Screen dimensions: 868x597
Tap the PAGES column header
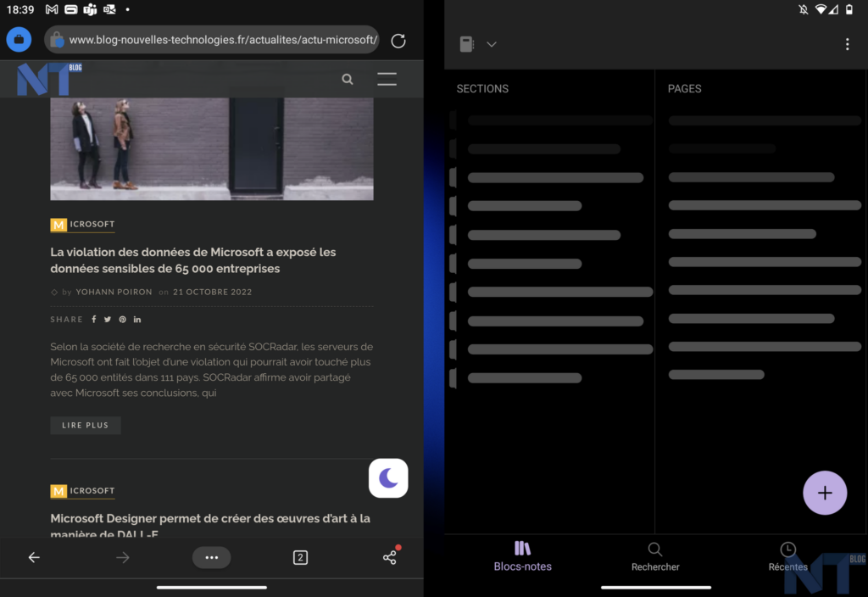(x=684, y=88)
